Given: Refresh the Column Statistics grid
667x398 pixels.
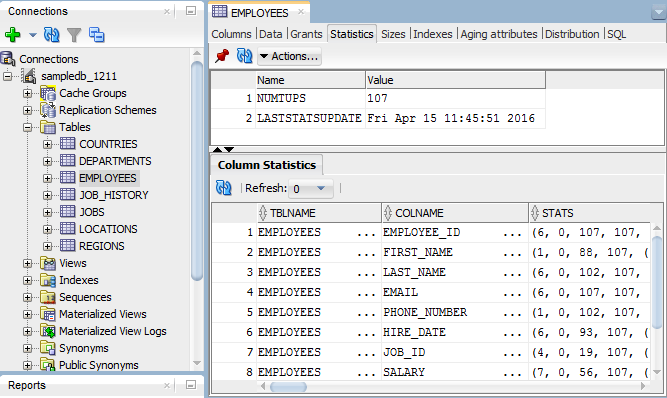Looking at the screenshot, I should point(224,188).
